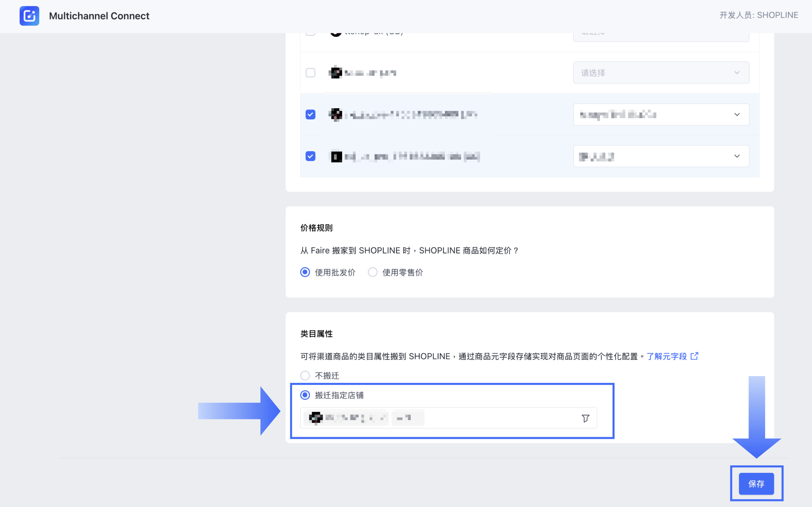Click the store avatar in first checked row

336,115
